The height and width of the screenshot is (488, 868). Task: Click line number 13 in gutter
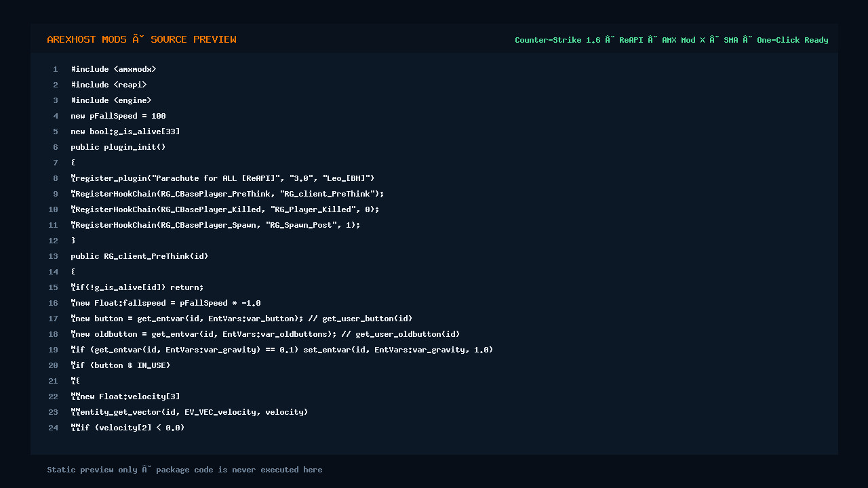pos(54,256)
